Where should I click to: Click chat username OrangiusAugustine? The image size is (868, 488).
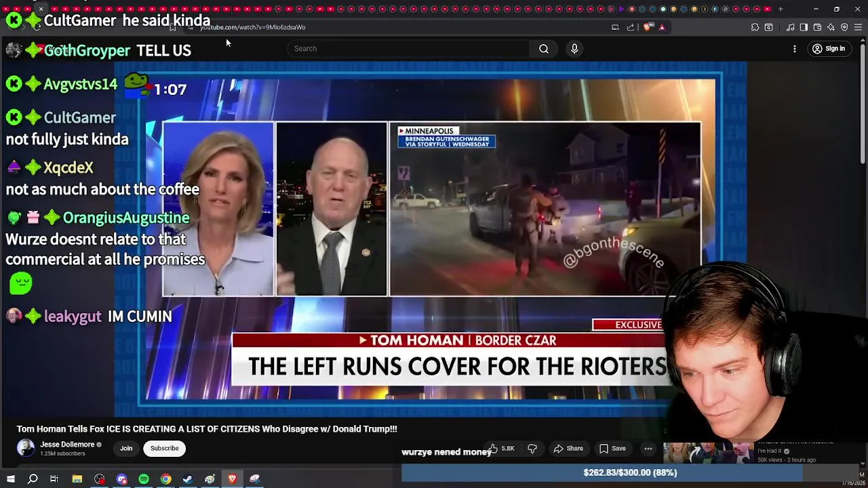pyautogui.click(x=126, y=218)
